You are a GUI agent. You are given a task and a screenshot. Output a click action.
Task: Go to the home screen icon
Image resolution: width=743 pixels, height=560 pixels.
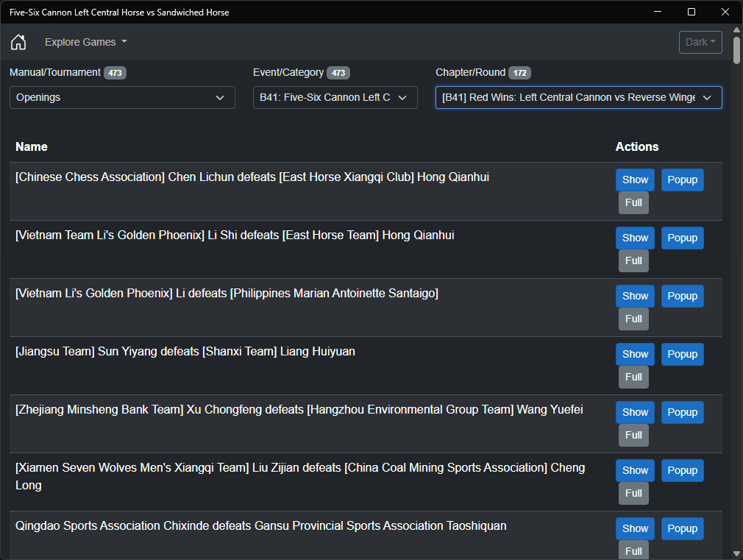18,42
